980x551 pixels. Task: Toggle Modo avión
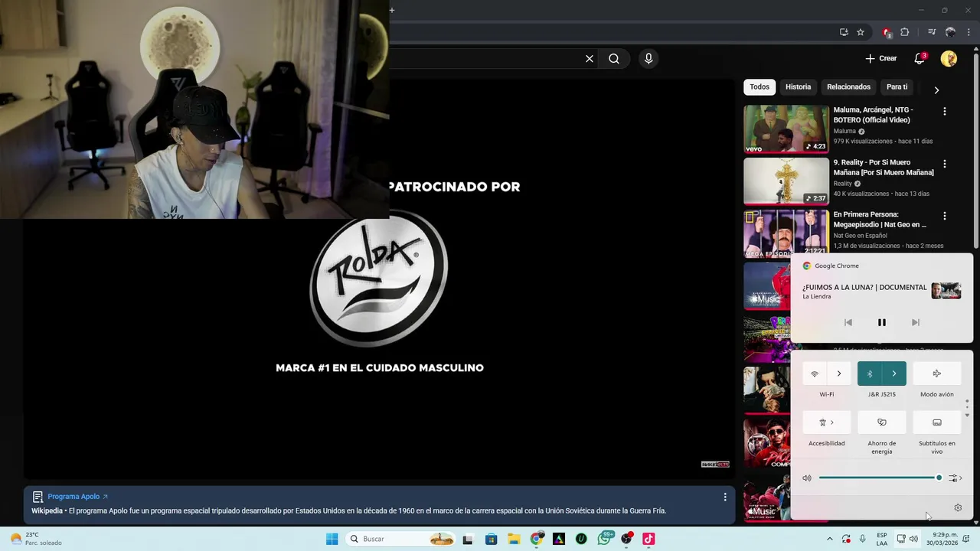click(x=936, y=373)
